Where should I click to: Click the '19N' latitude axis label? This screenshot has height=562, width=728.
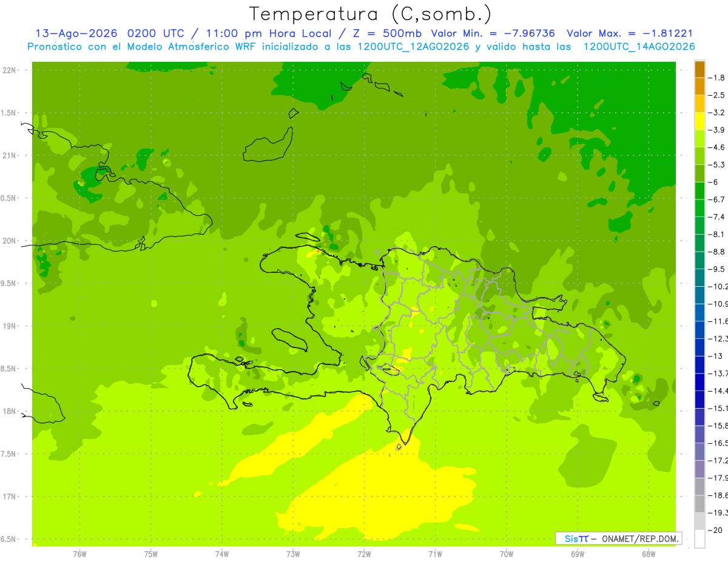click(x=10, y=326)
